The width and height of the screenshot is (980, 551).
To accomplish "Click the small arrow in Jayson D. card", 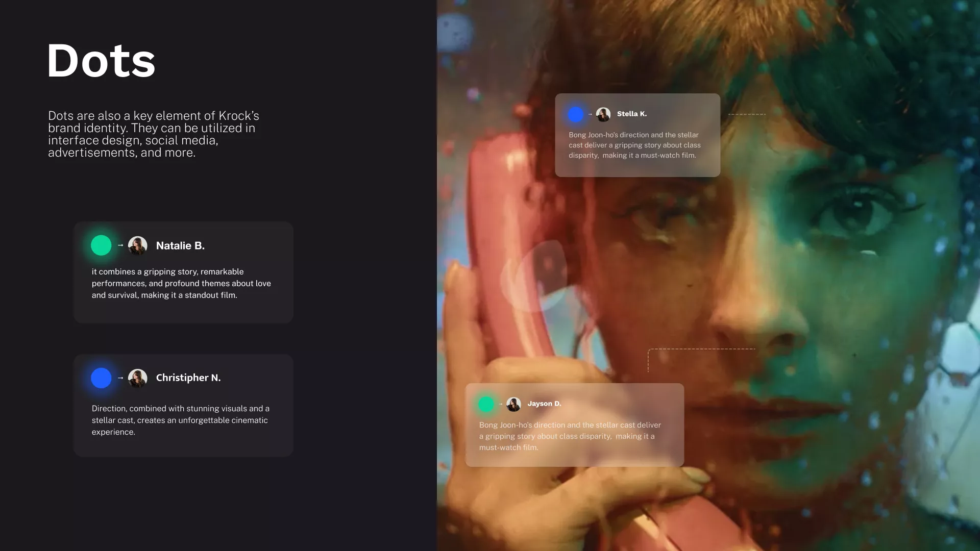I will [x=500, y=404].
